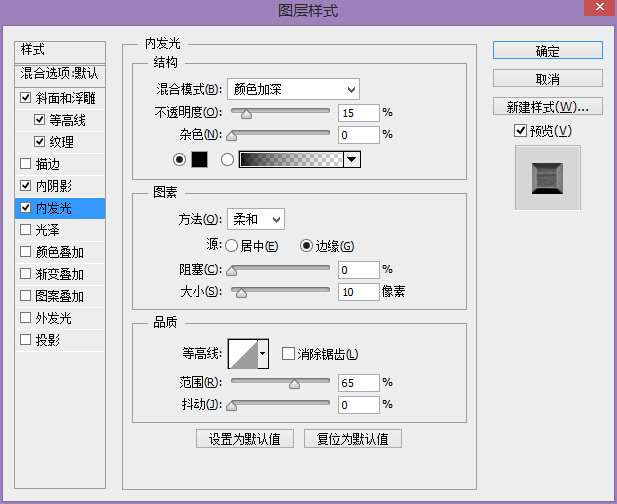Toggle the 消除锯齿 checkbox

point(289,353)
